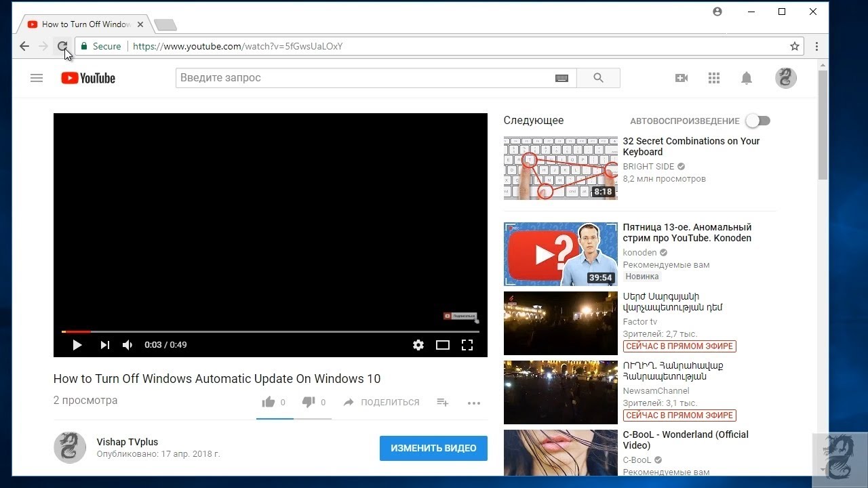Like the video with thumbs up
The width and height of the screenshot is (868, 488).
(x=269, y=402)
